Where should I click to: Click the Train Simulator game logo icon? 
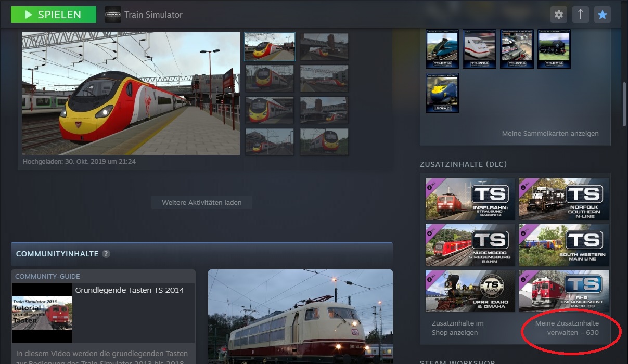point(113,15)
